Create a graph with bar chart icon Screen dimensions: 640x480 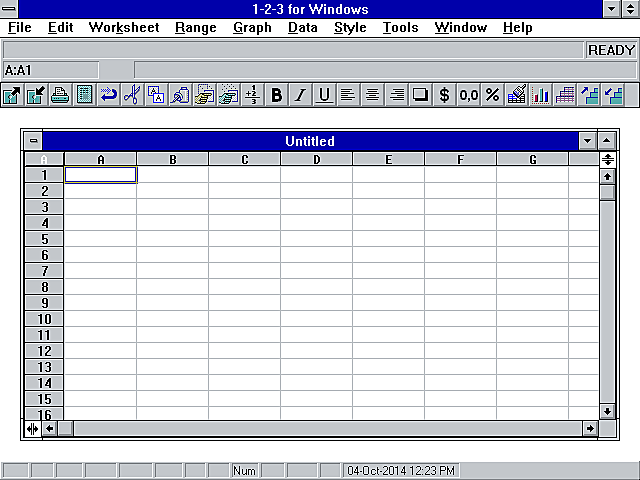(x=540, y=95)
